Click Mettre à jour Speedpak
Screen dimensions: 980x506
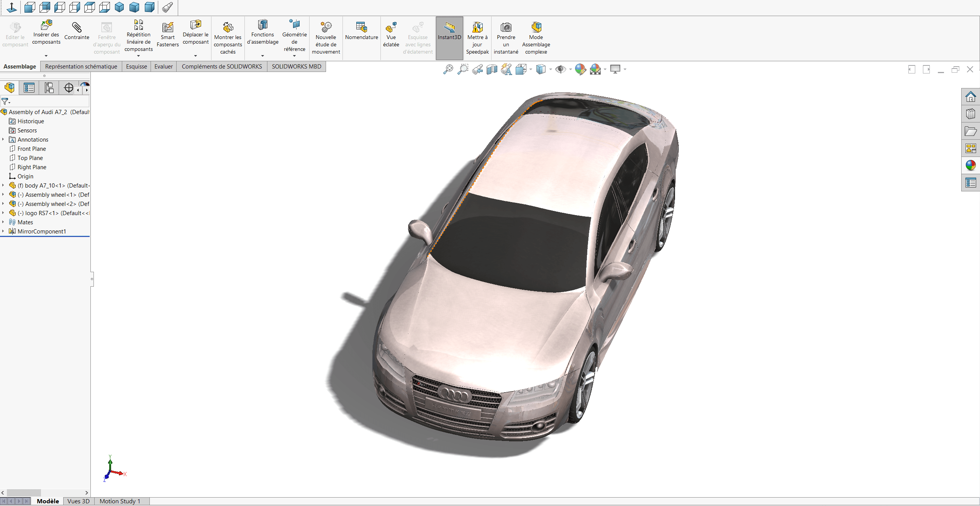point(477,38)
